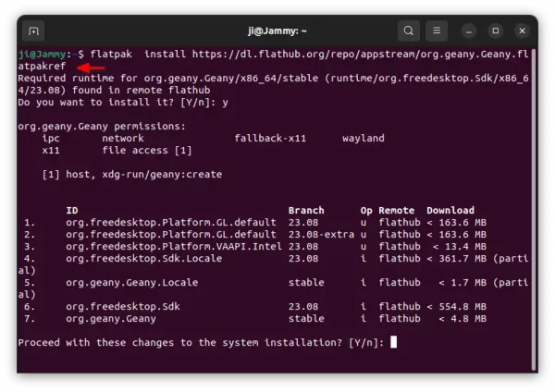The height and width of the screenshot is (392, 555).
Task: Click the 'Branch' column header
Action: (x=306, y=211)
